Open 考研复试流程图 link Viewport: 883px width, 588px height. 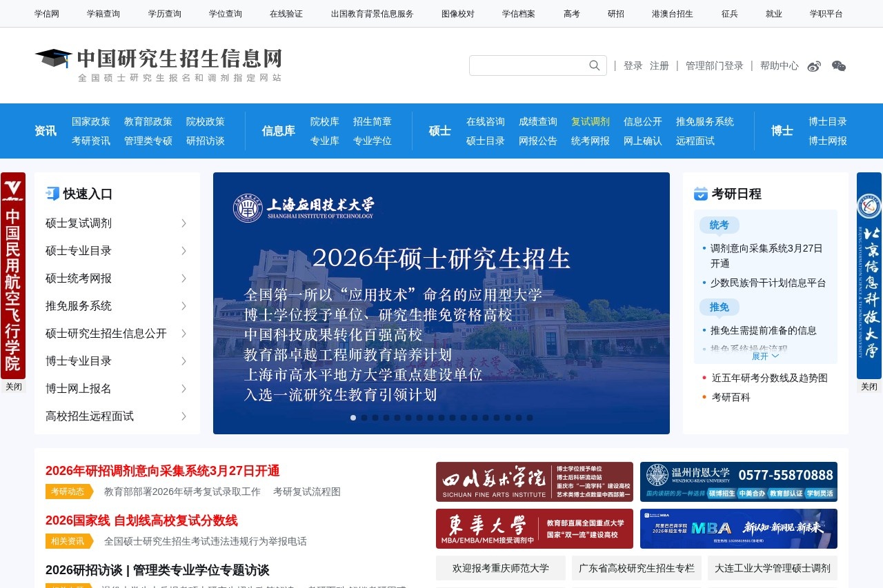307,491
